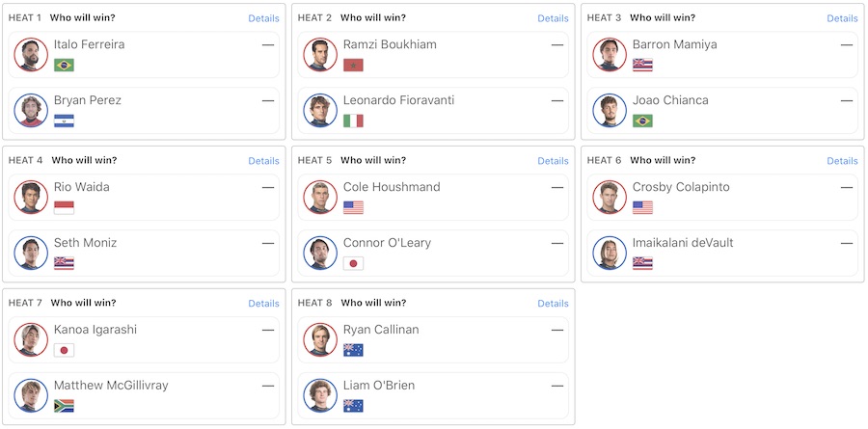Screen dimensions: 868x429
Task: Choose Seth Moniz as Heat 4 winner
Action: tap(145, 253)
